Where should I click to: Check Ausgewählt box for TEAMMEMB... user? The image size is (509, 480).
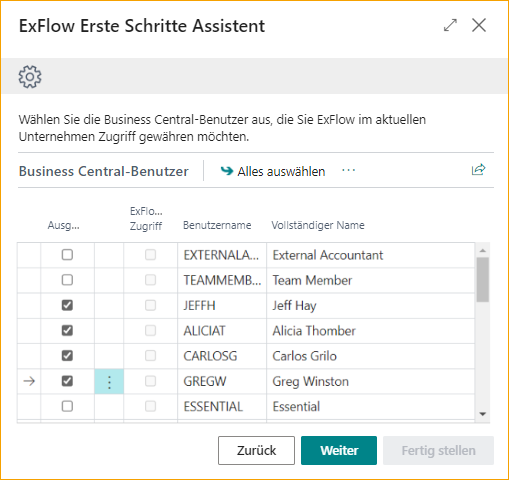[67, 280]
